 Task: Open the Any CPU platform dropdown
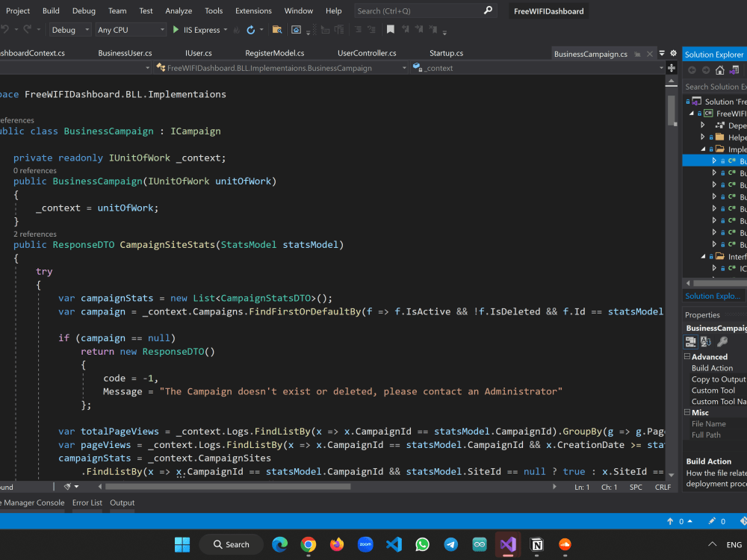tap(131, 30)
